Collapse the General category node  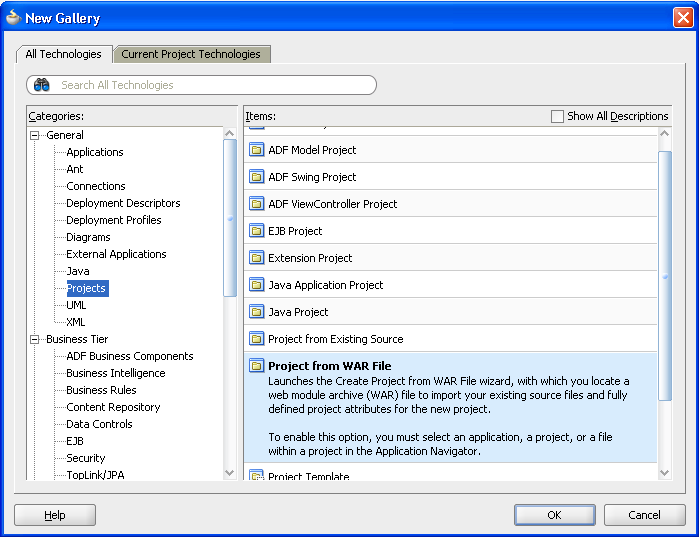(36, 135)
